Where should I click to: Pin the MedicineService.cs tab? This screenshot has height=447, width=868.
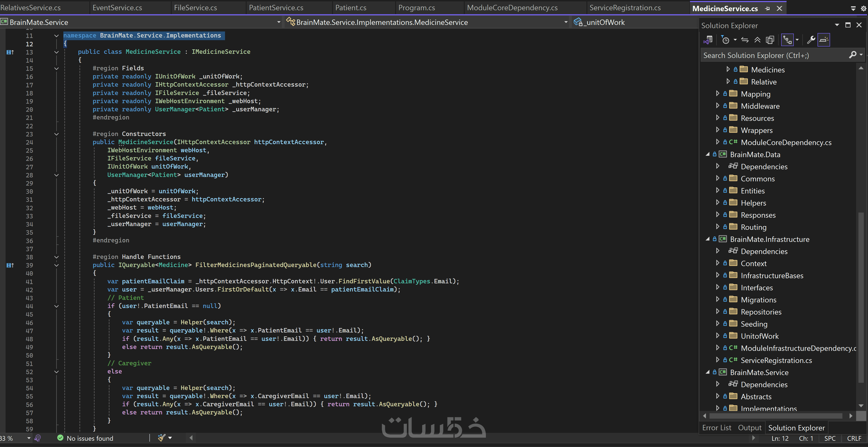pos(768,8)
